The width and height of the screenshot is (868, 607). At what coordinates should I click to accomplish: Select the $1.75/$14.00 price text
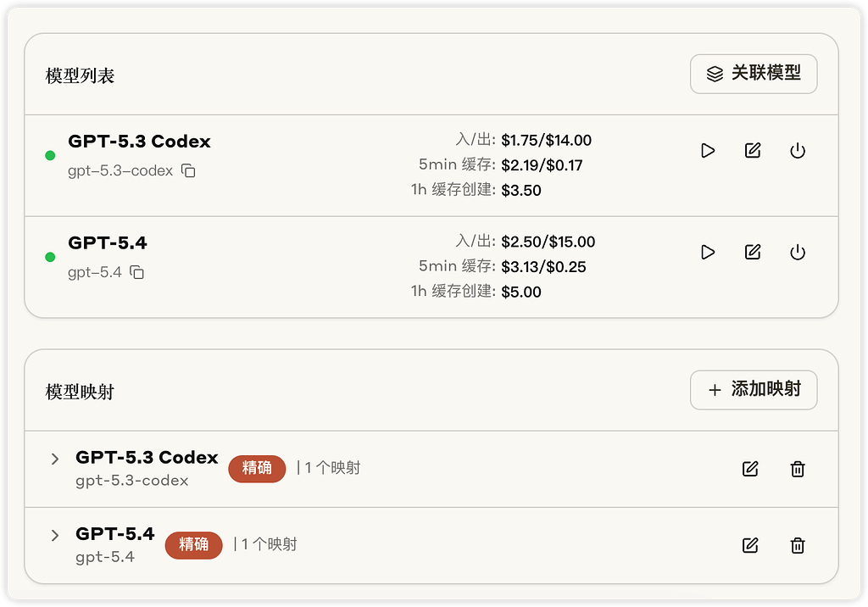click(x=547, y=140)
